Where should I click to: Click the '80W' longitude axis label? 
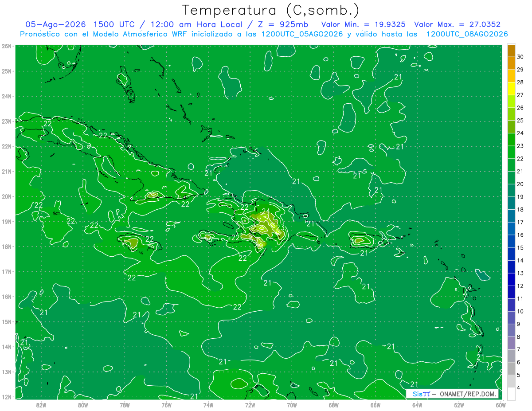tap(83, 404)
